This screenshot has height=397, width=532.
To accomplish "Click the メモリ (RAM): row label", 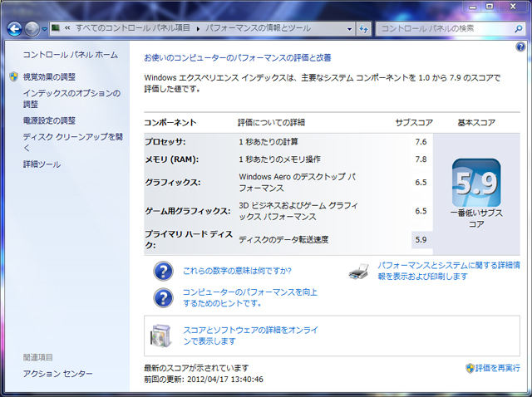I will coord(172,159).
